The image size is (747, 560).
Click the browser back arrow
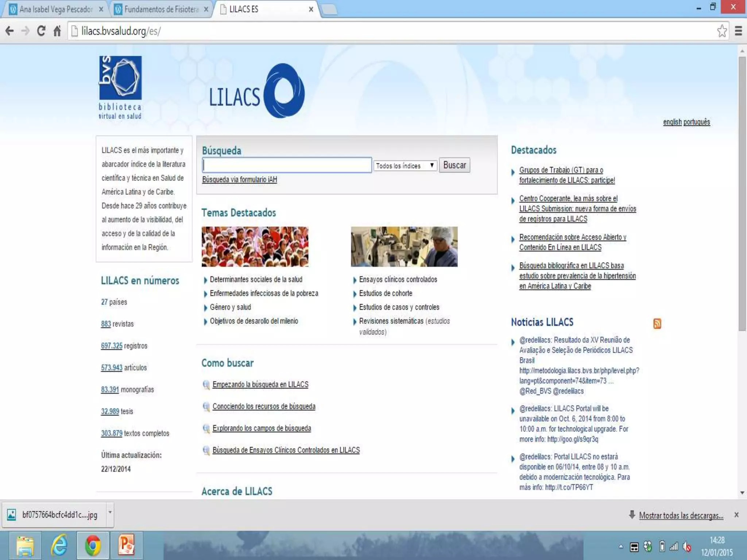point(10,31)
